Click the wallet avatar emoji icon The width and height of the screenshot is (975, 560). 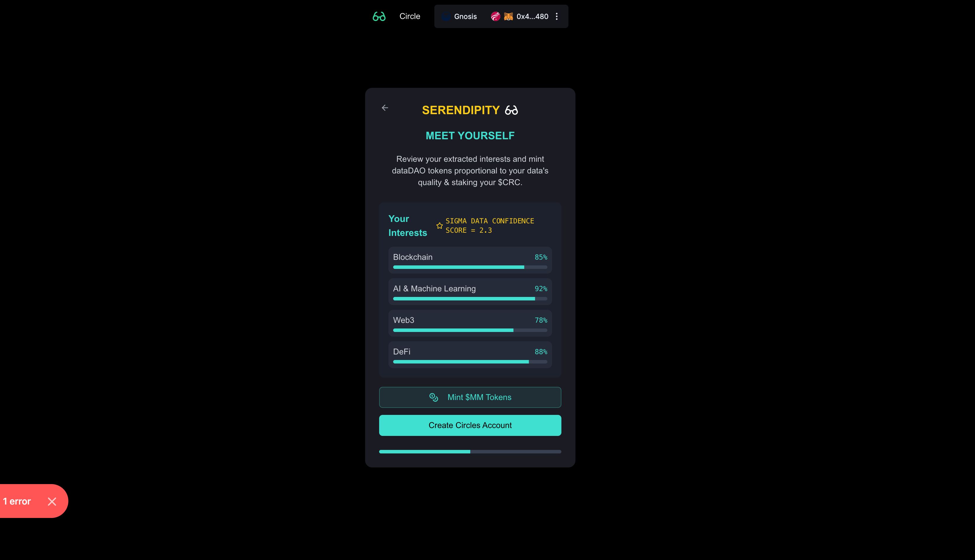point(508,16)
